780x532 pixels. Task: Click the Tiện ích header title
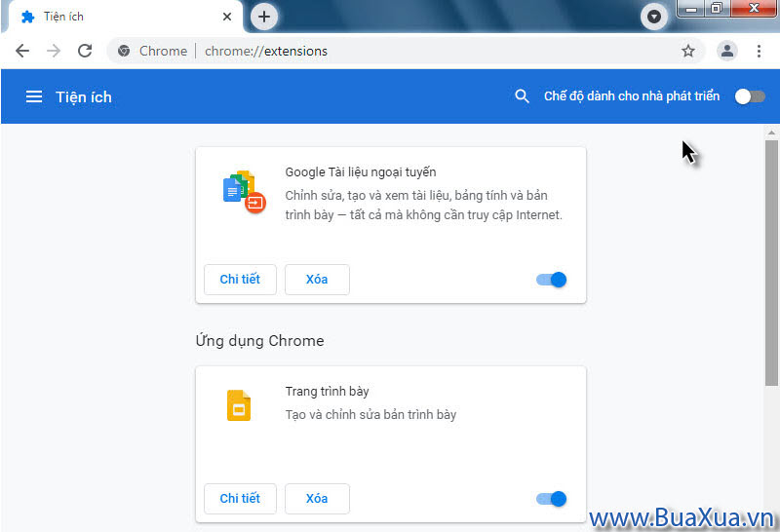coord(84,97)
